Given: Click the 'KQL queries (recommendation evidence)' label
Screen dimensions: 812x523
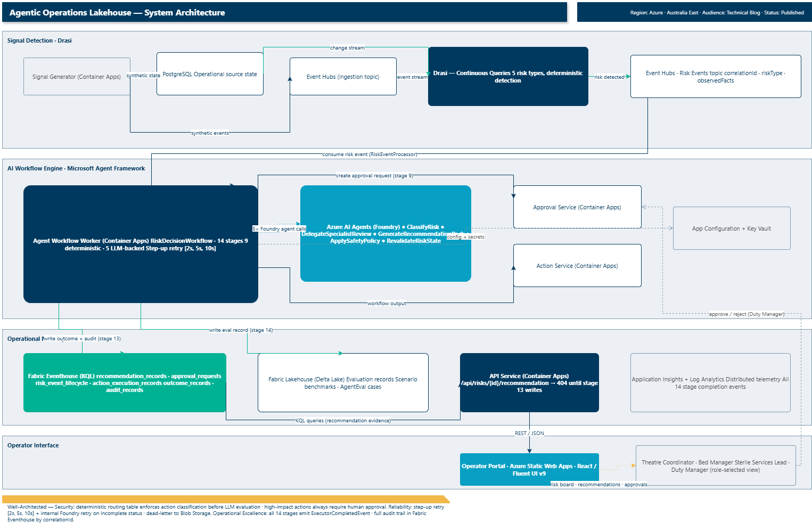Looking at the screenshot, I should (x=343, y=421).
